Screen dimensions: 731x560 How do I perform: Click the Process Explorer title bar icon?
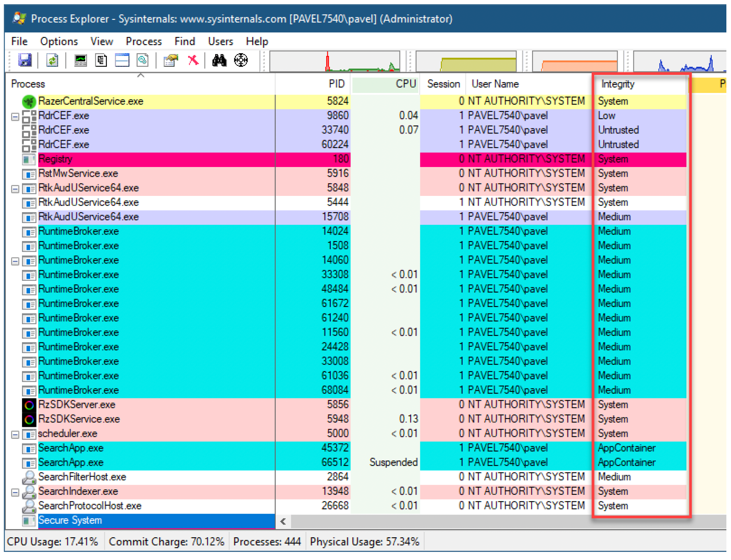[19, 18]
